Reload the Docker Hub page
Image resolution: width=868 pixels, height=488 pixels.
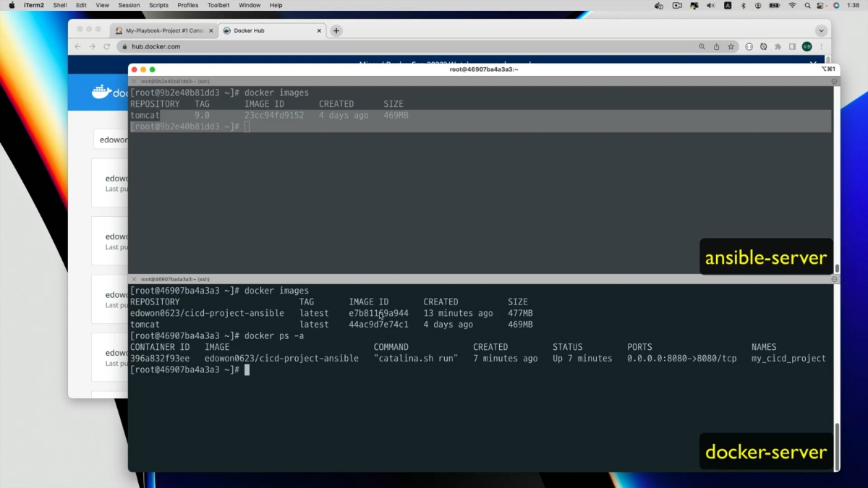[106, 46]
